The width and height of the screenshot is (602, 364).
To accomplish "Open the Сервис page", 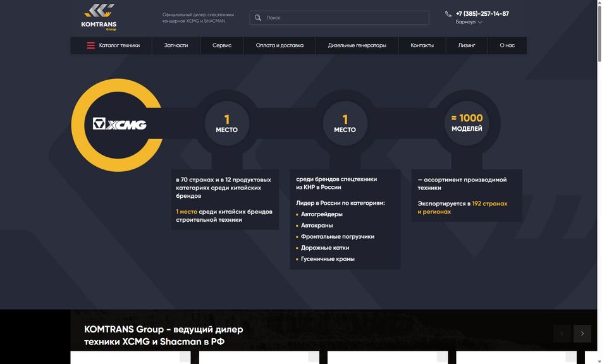I will coord(222,45).
